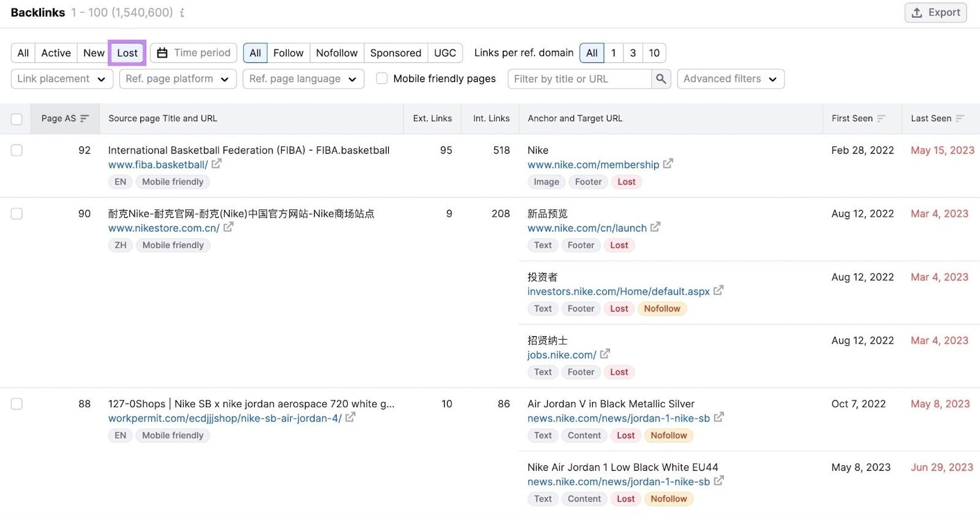980x513 pixels.
Task: Filter by UGC link type
Action: point(445,53)
